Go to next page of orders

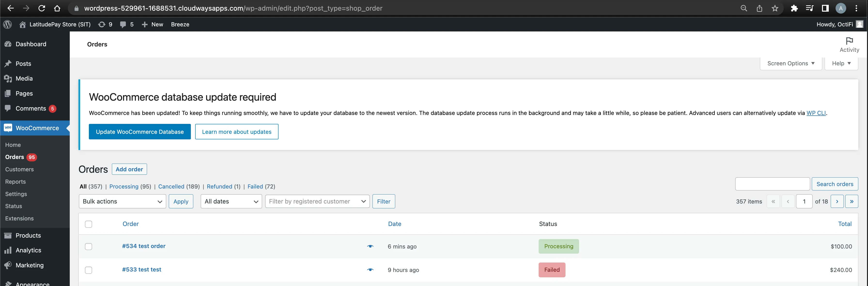pos(837,202)
